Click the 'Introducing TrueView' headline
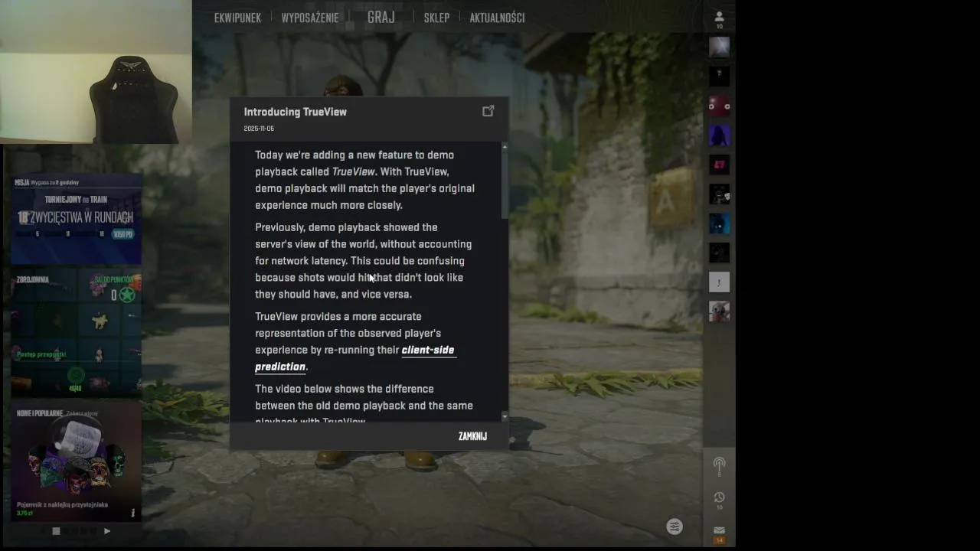Viewport: 980px width, 551px height. point(295,112)
